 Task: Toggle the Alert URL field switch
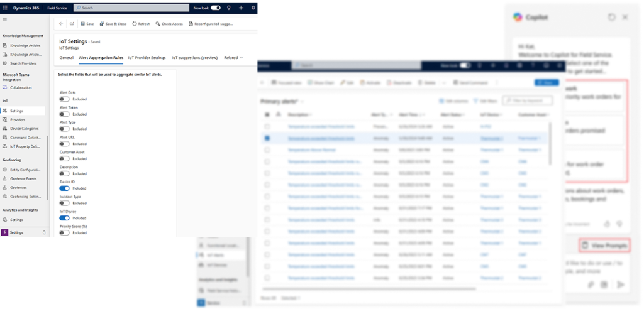click(x=65, y=144)
